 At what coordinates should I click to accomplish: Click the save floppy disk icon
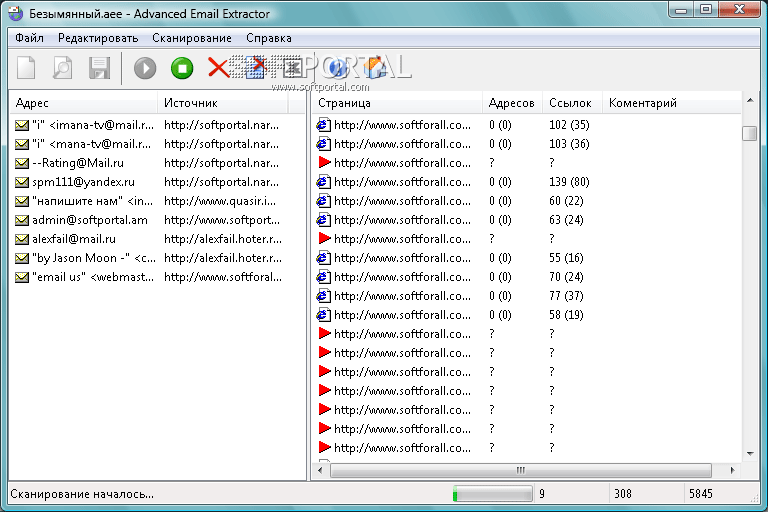click(99, 68)
